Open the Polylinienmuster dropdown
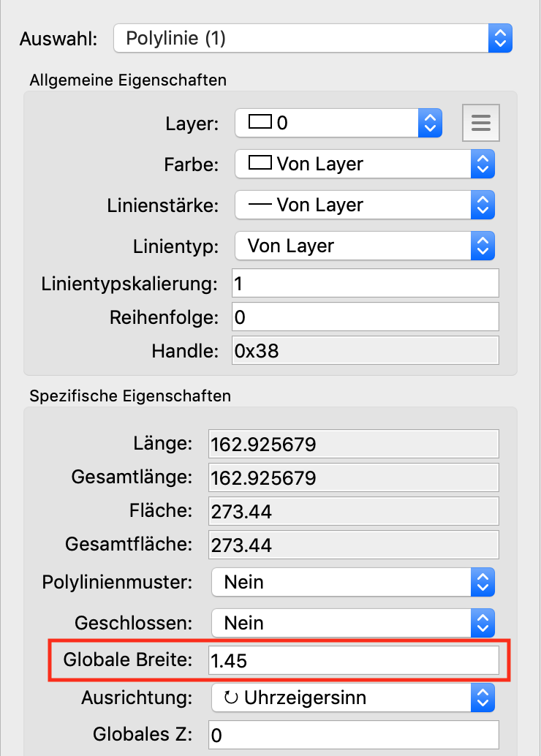This screenshot has width=541, height=756. click(x=353, y=583)
